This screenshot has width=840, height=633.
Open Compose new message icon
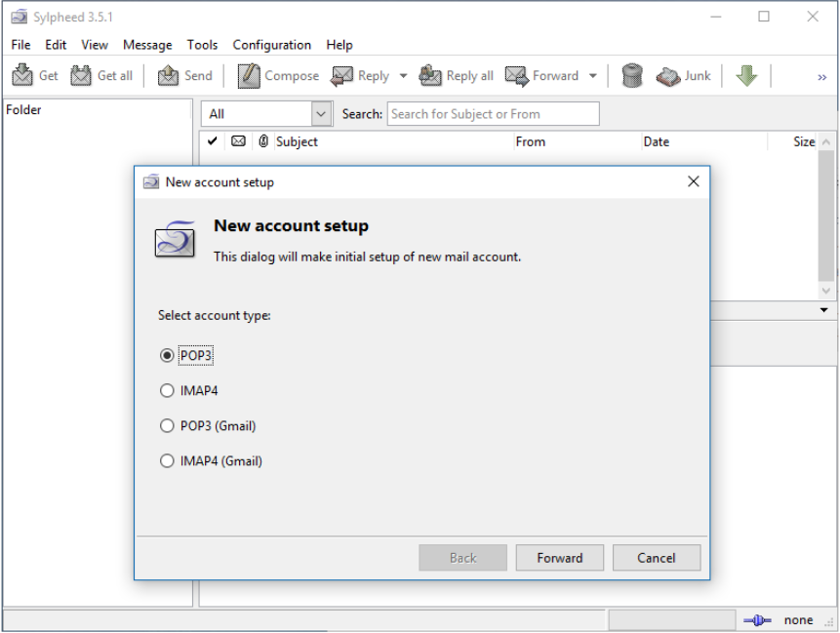pyautogui.click(x=249, y=75)
